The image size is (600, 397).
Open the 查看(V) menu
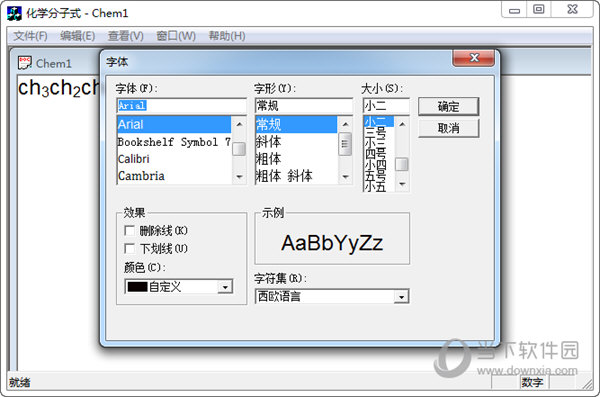coord(126,36)
